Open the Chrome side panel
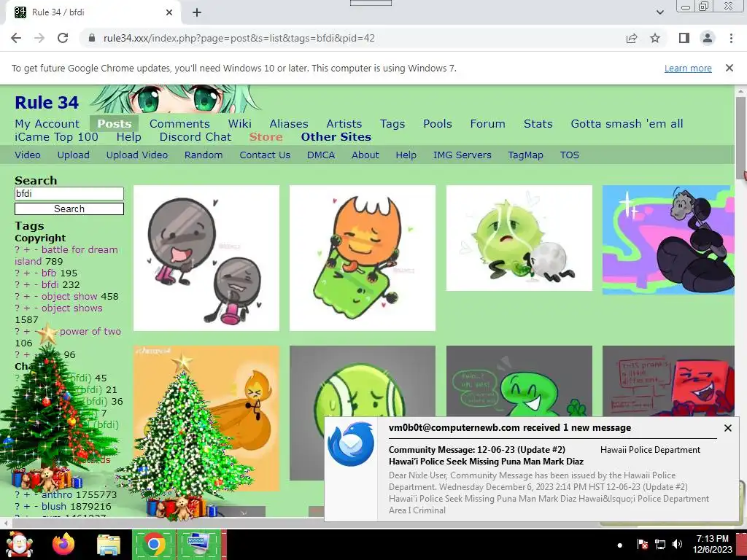This screenshot has height=560, width=747. 684,38
